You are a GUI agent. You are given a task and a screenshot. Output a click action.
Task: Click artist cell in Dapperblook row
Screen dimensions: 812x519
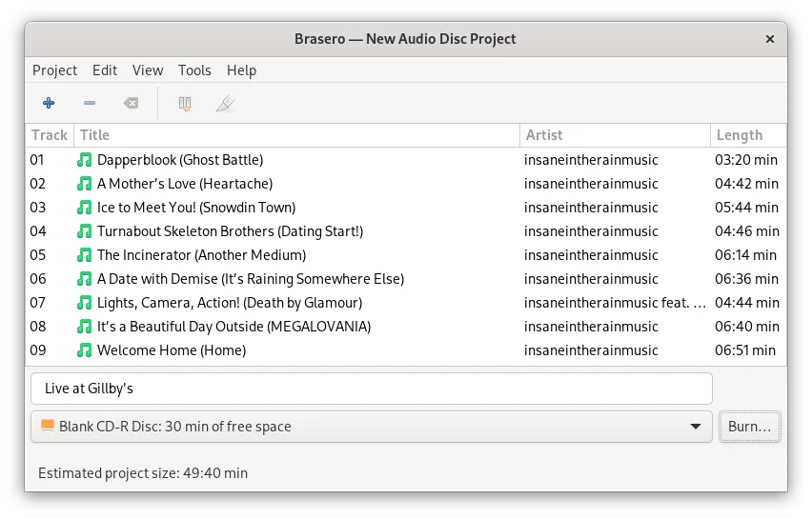(591, 160)
